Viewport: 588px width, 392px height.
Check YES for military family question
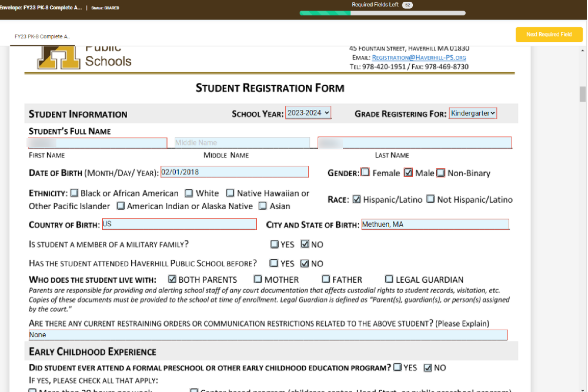pyautogui.click(x=274, y=244)
